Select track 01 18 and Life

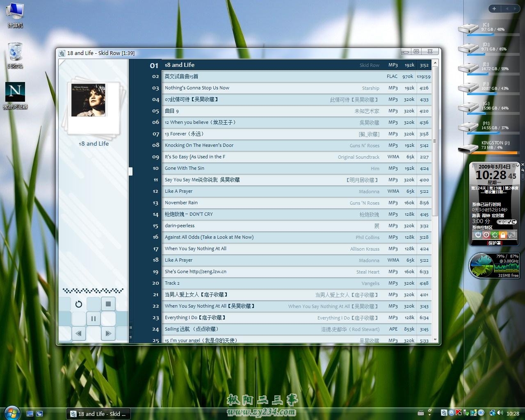tap(297, 65)
